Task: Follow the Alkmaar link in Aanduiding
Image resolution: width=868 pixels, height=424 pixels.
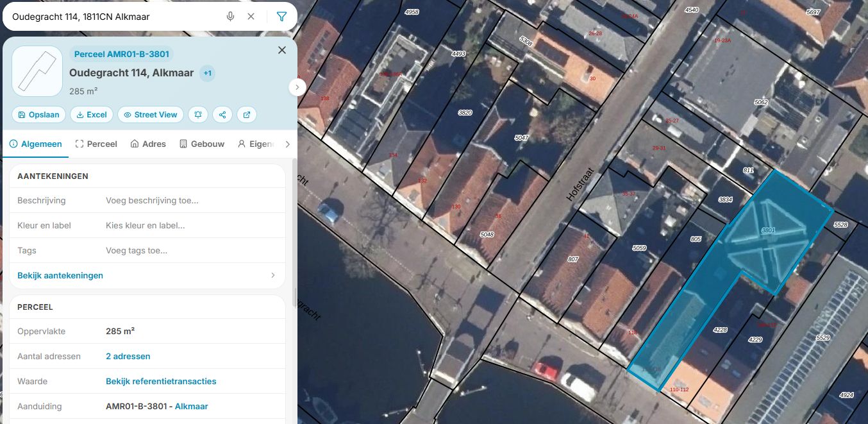Action: (192, 407)
